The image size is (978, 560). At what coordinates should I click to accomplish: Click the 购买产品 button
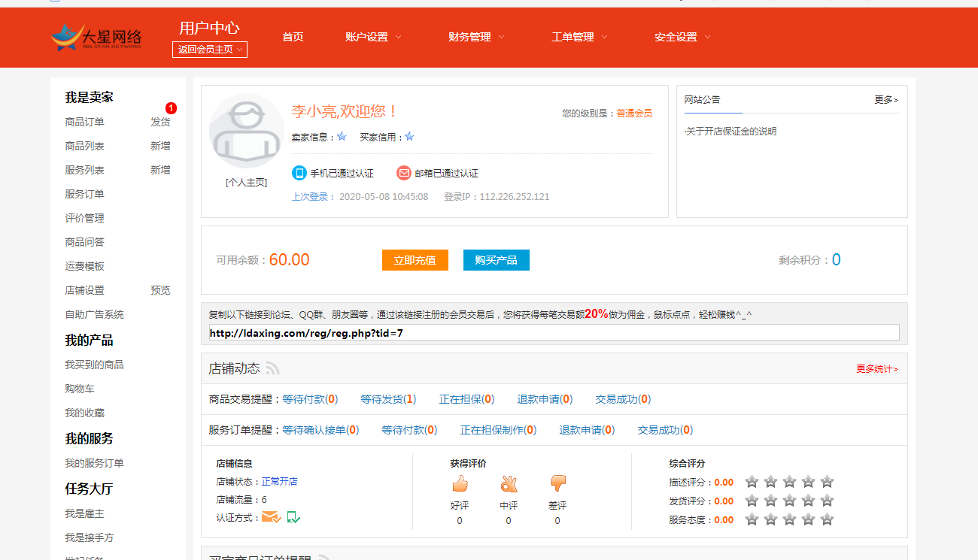click(497, 260)
